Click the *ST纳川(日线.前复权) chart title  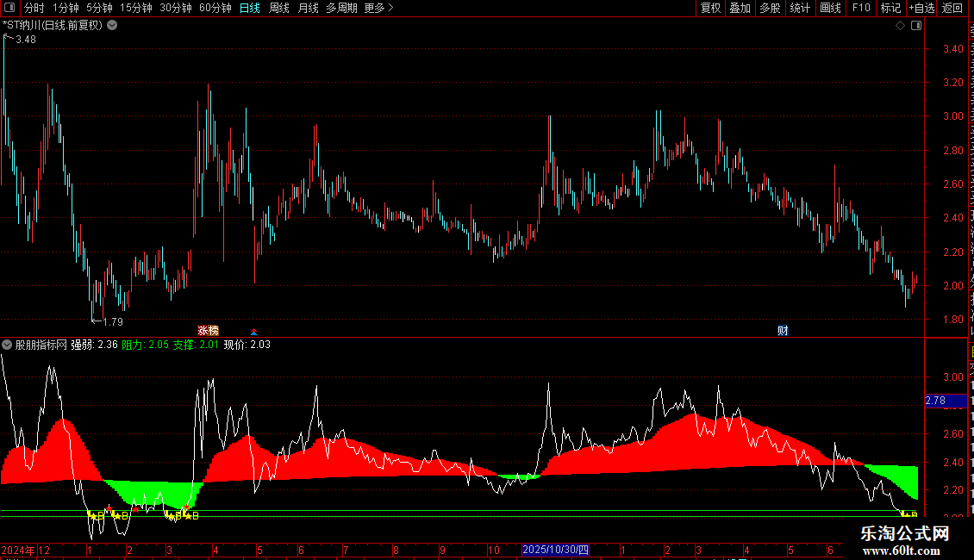click(53, 25)
